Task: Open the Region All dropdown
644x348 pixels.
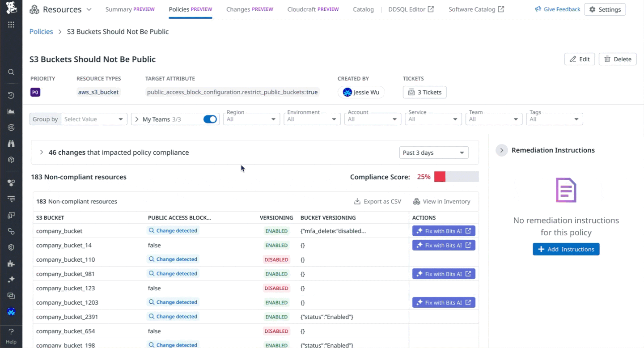Action: [x=251, y=119]
